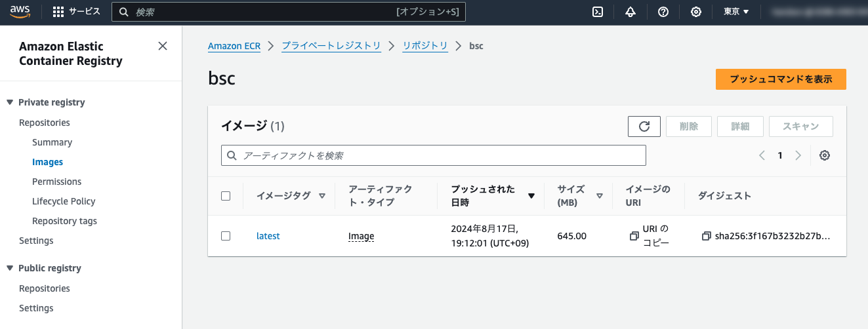The image size is (868, 329).
Task: Focus the artifact search field
Action: [434, 155]
